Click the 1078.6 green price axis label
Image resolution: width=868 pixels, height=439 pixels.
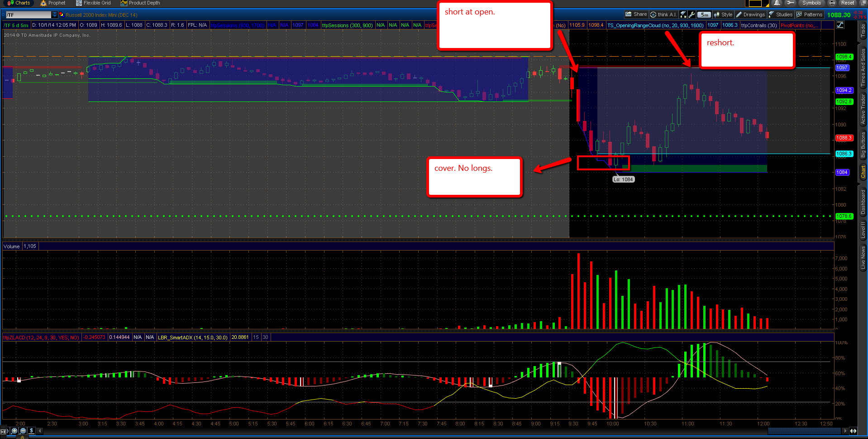tap(844, 216)
